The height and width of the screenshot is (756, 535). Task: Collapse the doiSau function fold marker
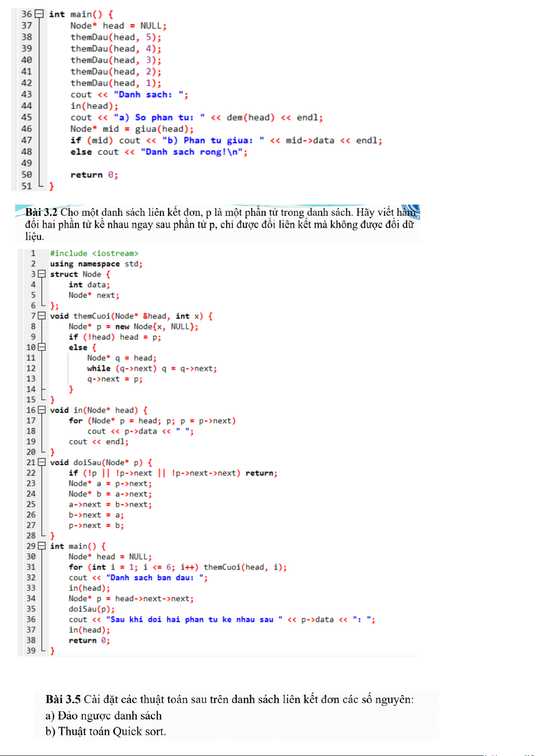click(x=42, y=462)
